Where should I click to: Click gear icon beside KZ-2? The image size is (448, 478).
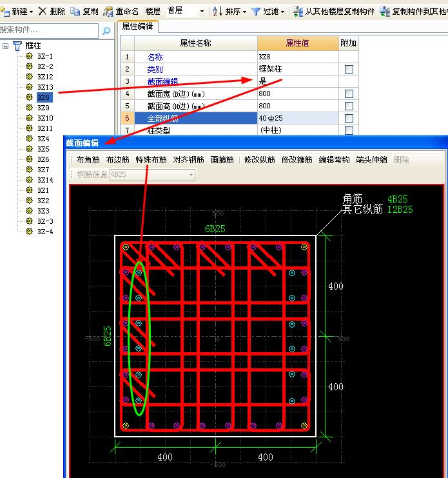point(29,66)
